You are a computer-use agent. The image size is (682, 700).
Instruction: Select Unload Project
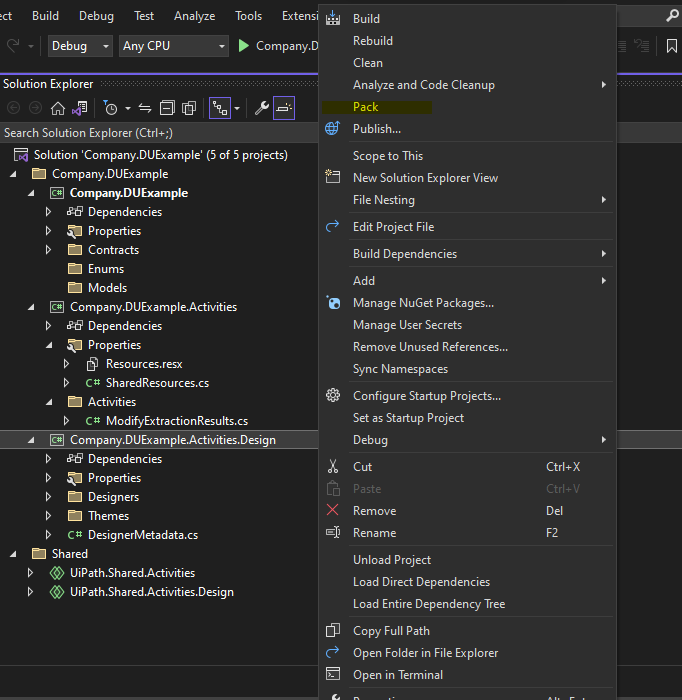pyautogui.click(x=467, y=559)
